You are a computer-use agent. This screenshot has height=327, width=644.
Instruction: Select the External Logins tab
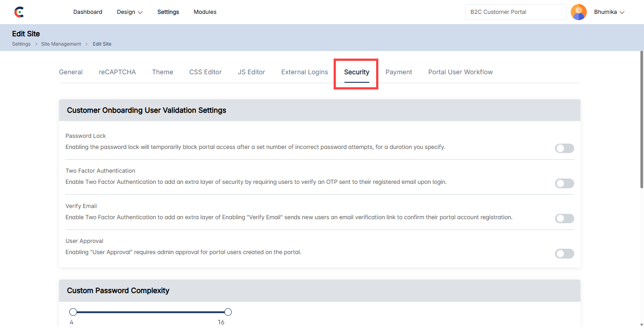(x=305, y=72)
